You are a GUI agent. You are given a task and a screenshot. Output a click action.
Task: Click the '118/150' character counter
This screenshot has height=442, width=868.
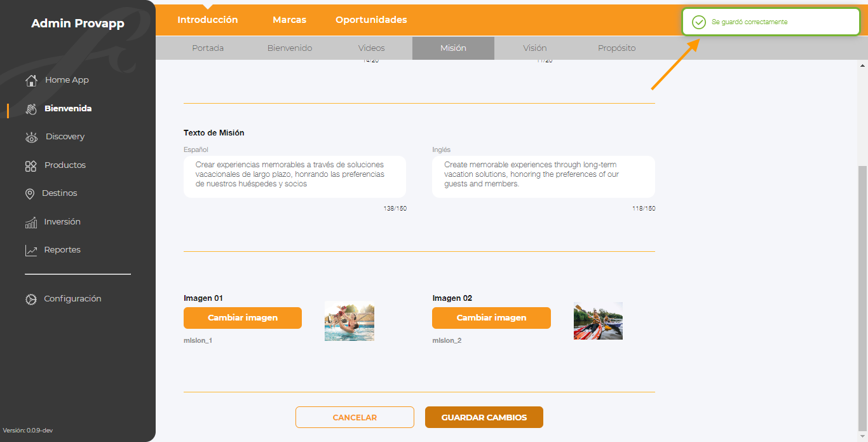point(644,209)
